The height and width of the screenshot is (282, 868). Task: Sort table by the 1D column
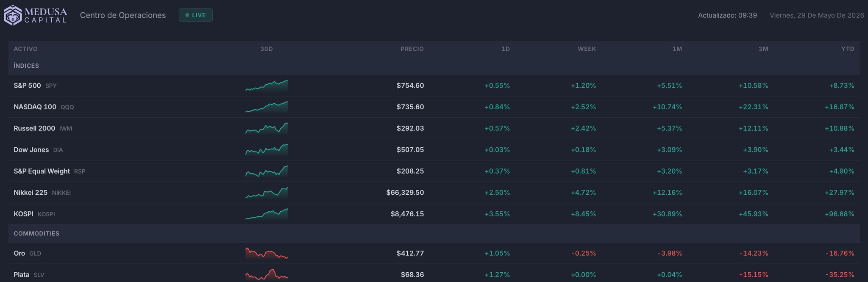506,49
